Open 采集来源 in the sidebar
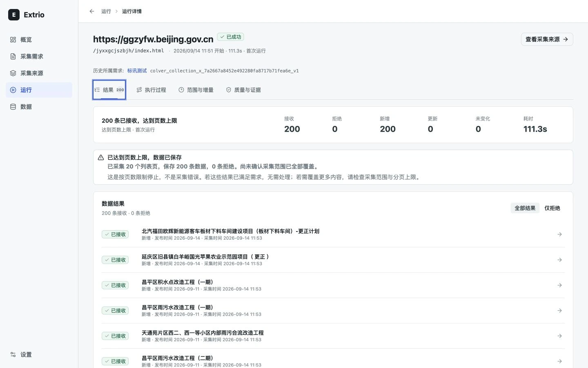This screenshot has height=368, width=588. [x=39, y=73]
